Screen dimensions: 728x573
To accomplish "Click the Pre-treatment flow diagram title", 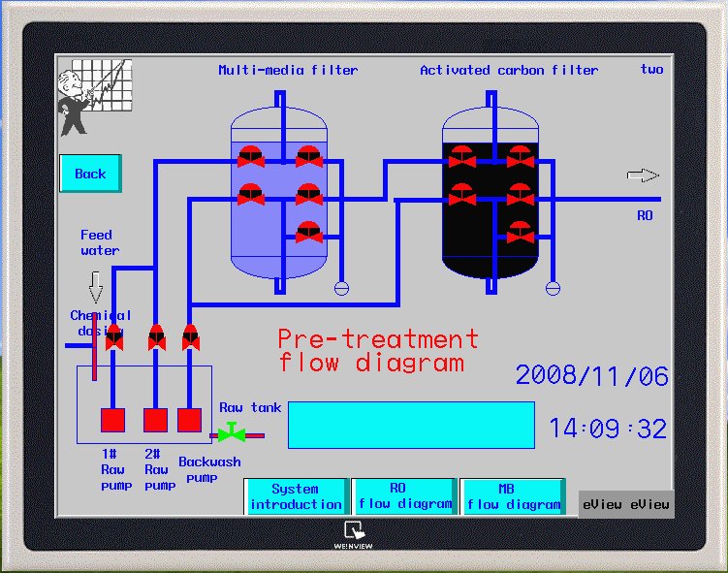I will tap(378, 351).
